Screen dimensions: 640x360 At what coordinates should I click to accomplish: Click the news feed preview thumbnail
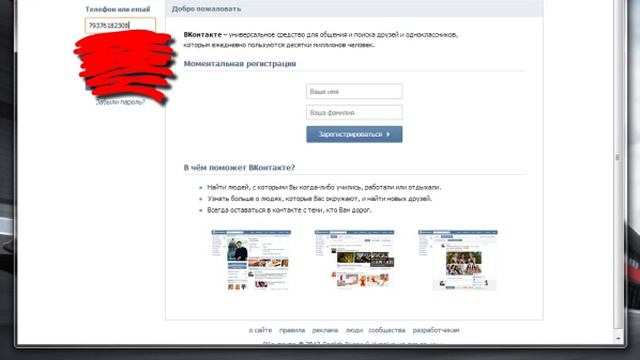(x=354, y=260)
